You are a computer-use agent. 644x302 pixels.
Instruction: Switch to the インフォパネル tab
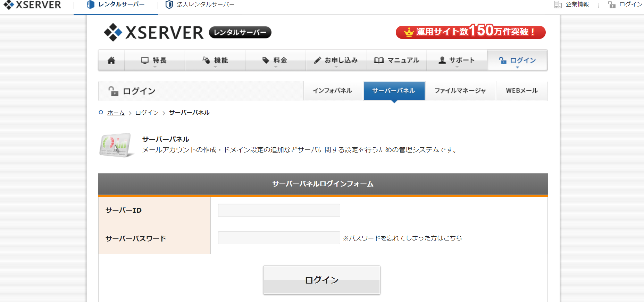[x=333, y=91]
